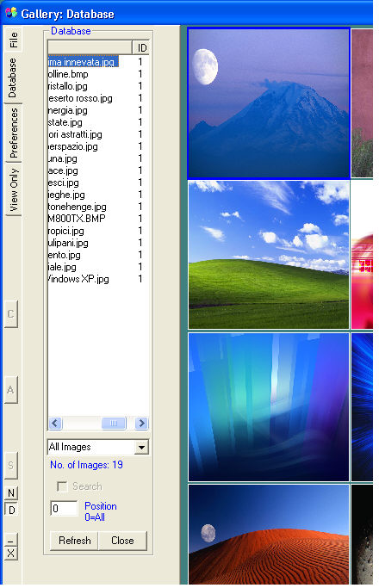This screenshot has height=588, width=379.
Task: Click the Refresh button
Action: [x=74, y=541]
